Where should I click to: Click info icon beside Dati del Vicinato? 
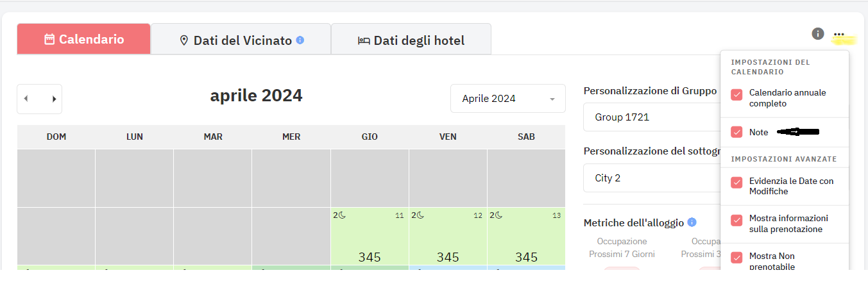tap(300, 40)
